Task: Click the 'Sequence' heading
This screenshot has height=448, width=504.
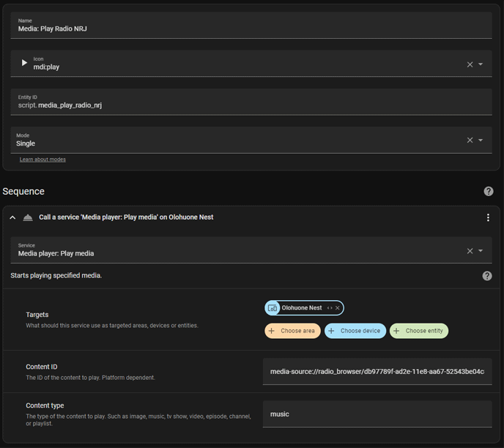Action: click(23, 191)
